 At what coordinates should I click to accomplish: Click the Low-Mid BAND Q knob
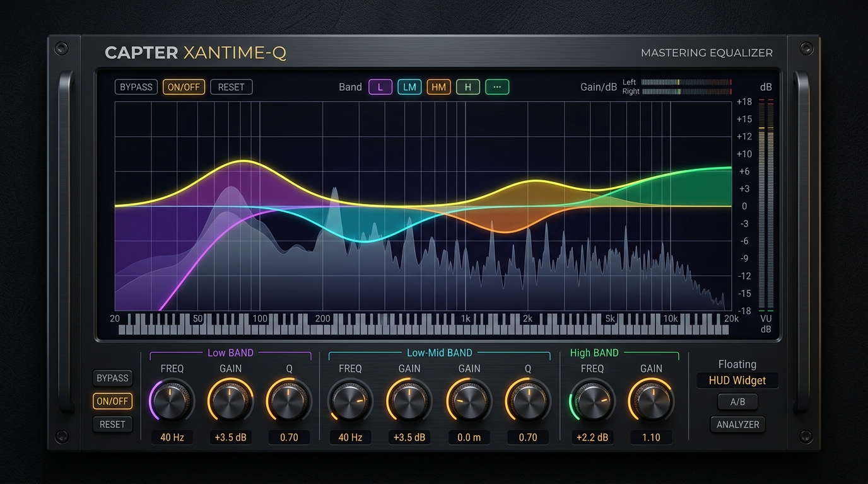pos(528,401)
